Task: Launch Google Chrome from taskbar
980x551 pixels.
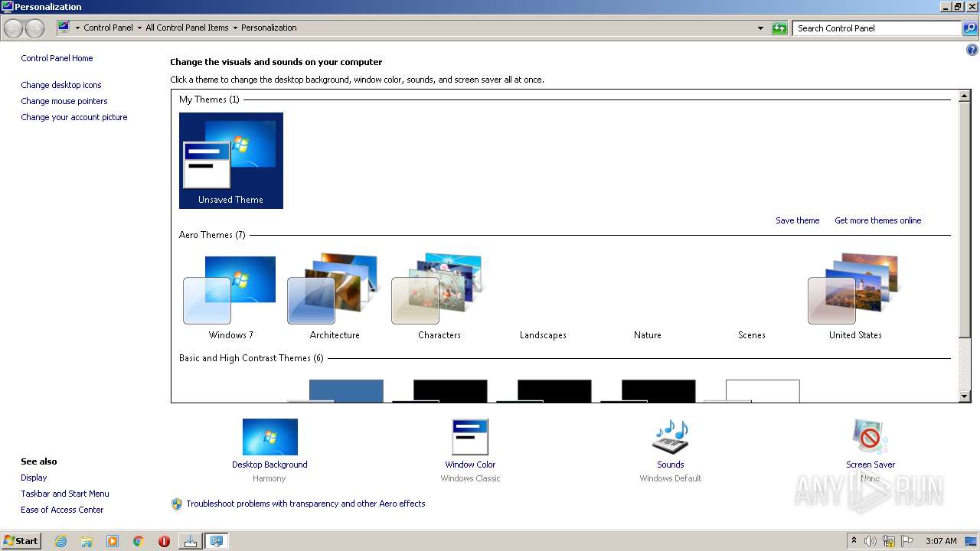Action: (139, 541)
